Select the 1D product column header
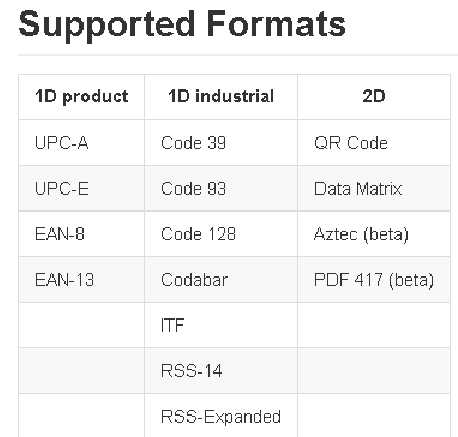Screen dimensions: 458x437 pyautogui.click(x=82, y=97)
